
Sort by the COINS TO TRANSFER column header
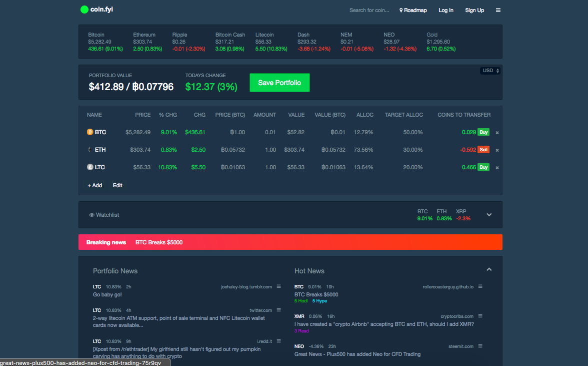[x=464, y=115]
